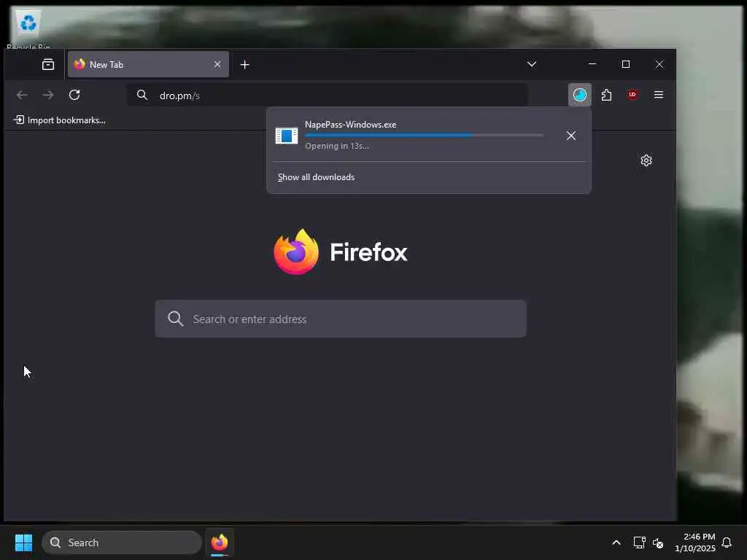
Task: Maximize the Firefox window
Action: (x=625, y=64)
